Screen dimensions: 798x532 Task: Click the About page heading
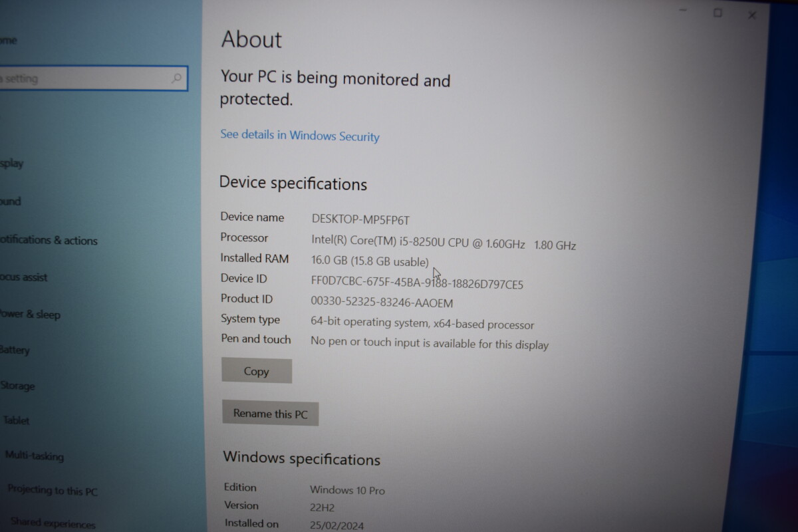tap(251, 39)
